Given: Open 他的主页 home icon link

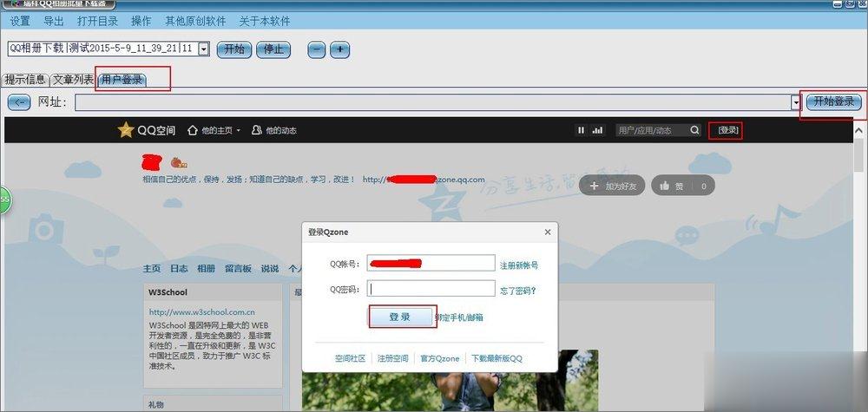Looking at the screenshot, I should click(x=192, y=130).
